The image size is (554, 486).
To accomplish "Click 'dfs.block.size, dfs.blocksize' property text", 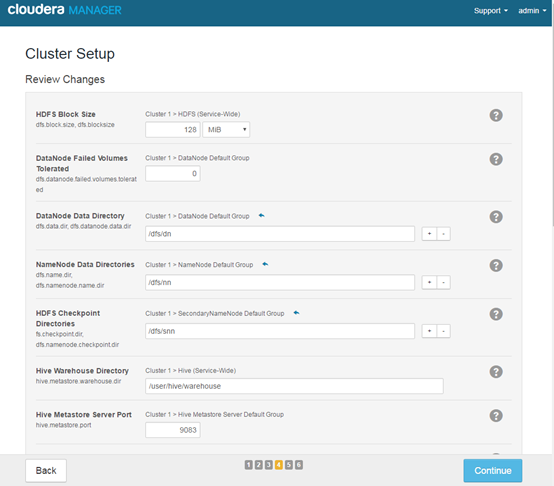I will pos(75,125).
